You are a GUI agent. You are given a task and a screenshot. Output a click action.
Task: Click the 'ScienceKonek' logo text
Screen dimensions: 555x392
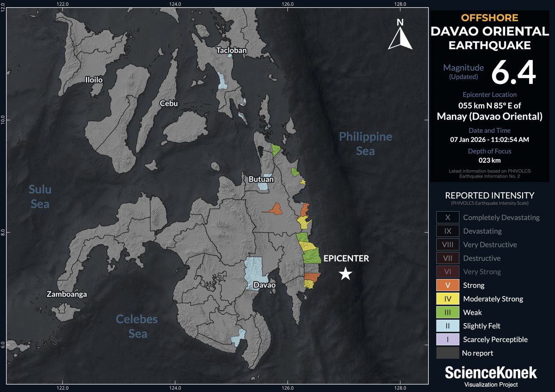pyautogui.click(x=491, y=373)
